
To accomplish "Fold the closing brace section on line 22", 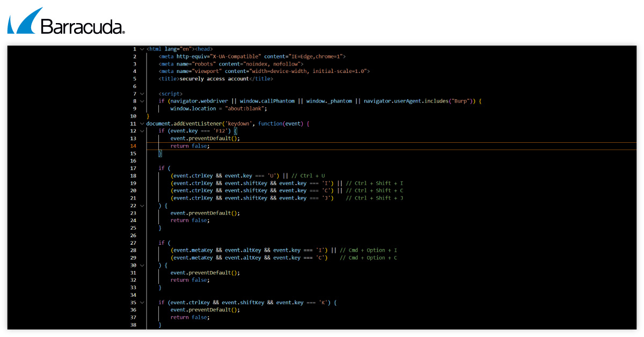I will point(142,206).
